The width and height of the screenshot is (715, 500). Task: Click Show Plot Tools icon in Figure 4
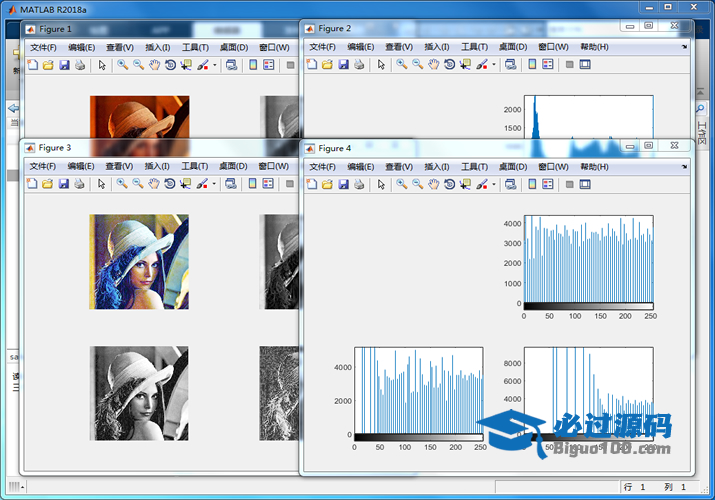point(585,184)
